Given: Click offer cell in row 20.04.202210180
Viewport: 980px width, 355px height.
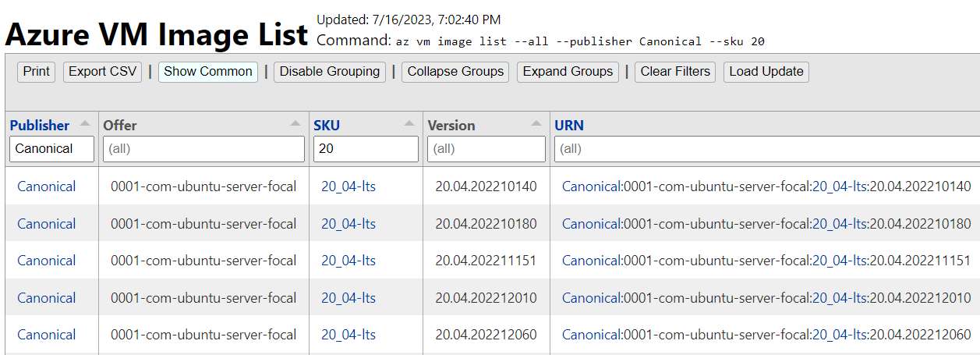Looking at the screenshot, I should (203, 224).
